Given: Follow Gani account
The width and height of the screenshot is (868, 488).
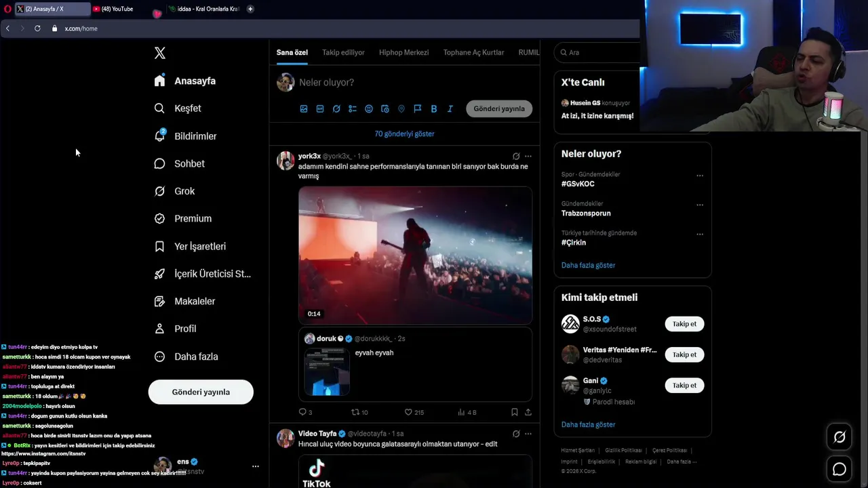Looking at the screenshot, I should (684, 385).
